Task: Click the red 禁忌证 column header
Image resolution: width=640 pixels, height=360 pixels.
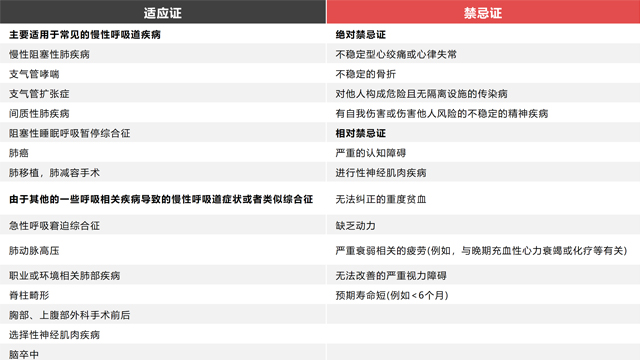Action: pyautogui.click(x=483, y=12)
